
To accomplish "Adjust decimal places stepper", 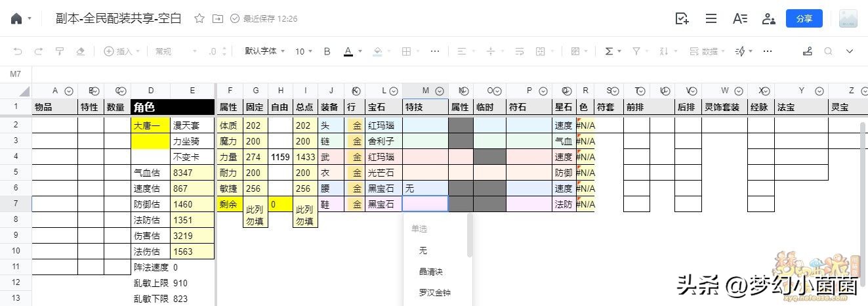I will (x=218, y=51).
